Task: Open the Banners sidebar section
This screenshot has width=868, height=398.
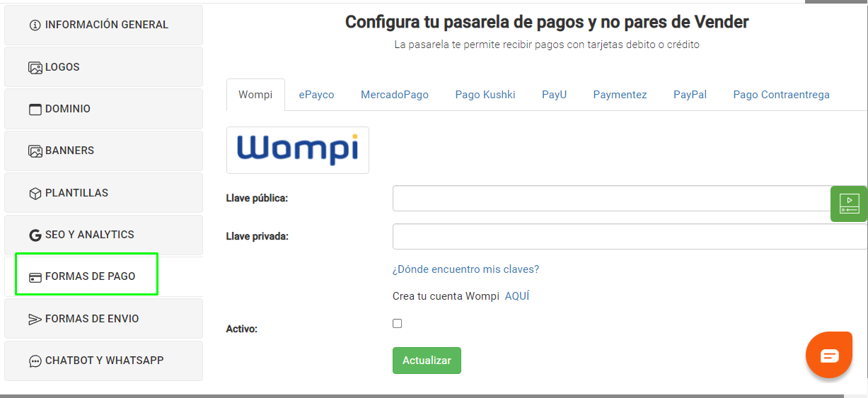Action: coord(103,151)
